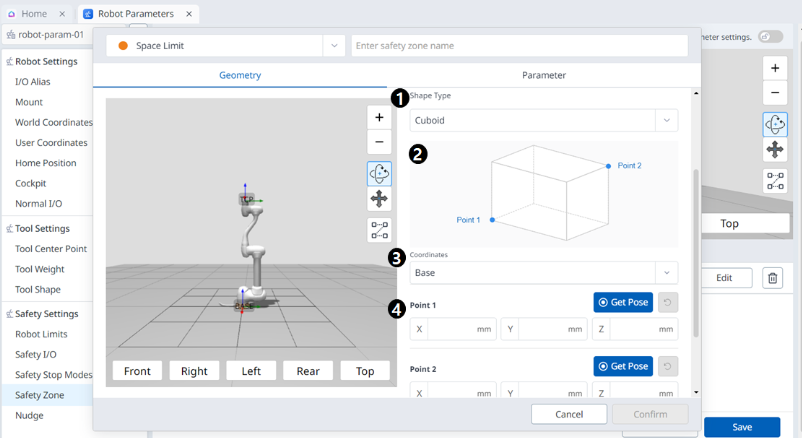Image resolution: width=802 pixels, height=438 pixels.
Task: Zoom out the dialog's 3D robot preview
Action: pyautogui.click(x=379, y=142)
